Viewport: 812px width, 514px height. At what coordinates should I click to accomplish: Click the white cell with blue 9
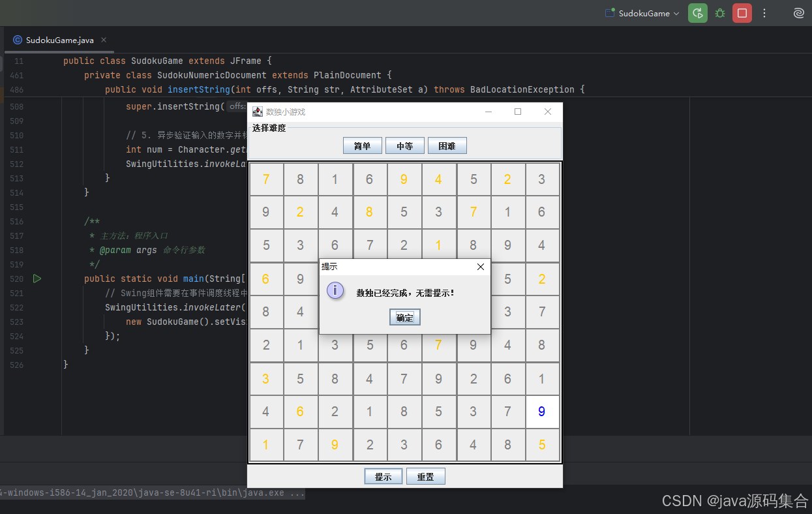pyautogui.click(x=542, y=412)
